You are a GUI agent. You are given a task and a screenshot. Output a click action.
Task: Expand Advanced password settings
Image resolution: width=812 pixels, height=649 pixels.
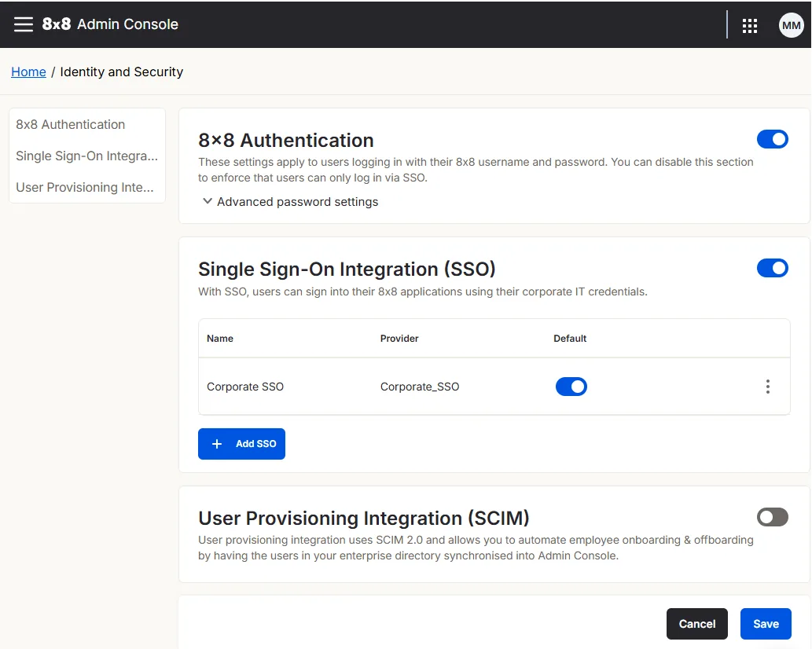coord(290,202)
